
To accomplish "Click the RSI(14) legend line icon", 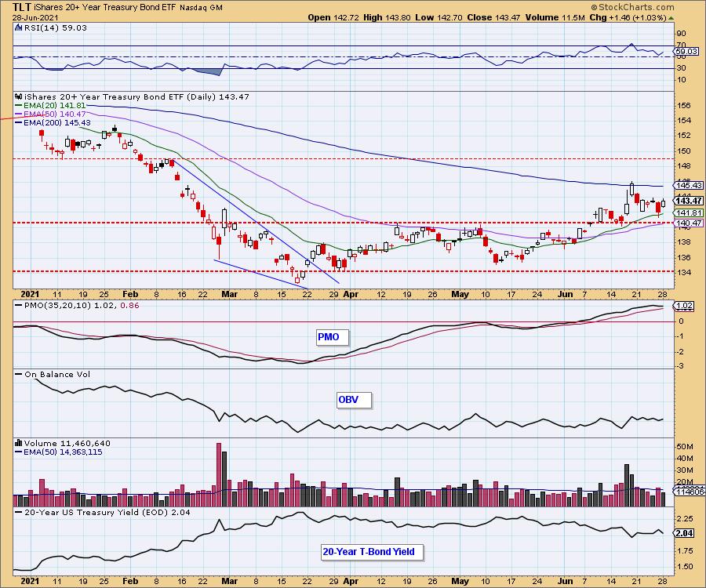I will click(x=18, y=27).
